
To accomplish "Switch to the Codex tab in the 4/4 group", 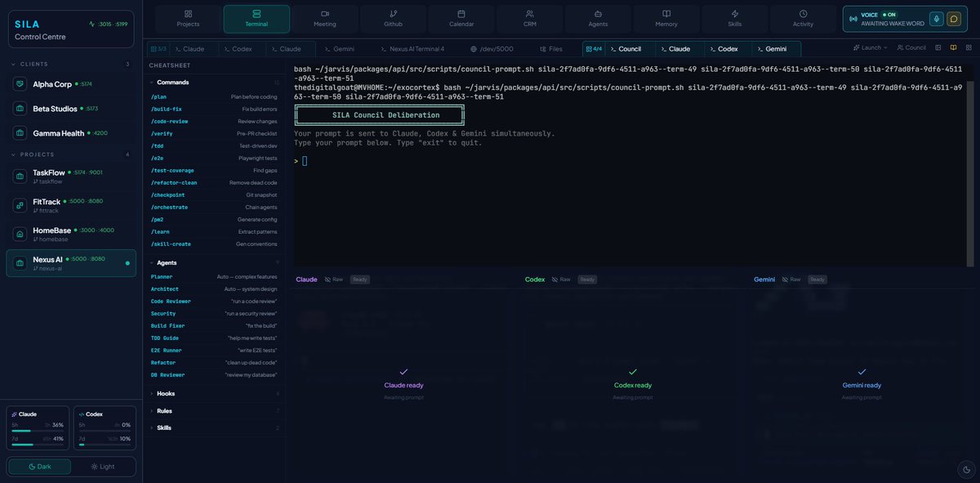I will pyautogui.click(x=728, y=49).
